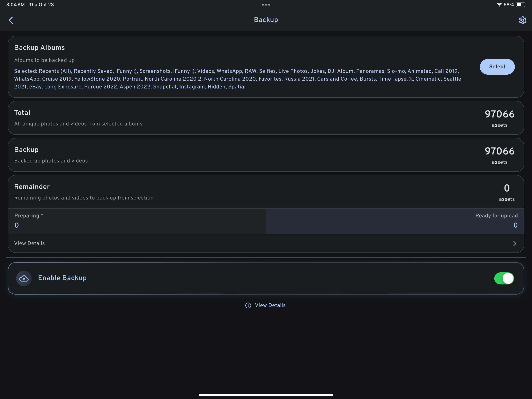Tap the three-dot multitasking icon

click(x=266, y=4)
